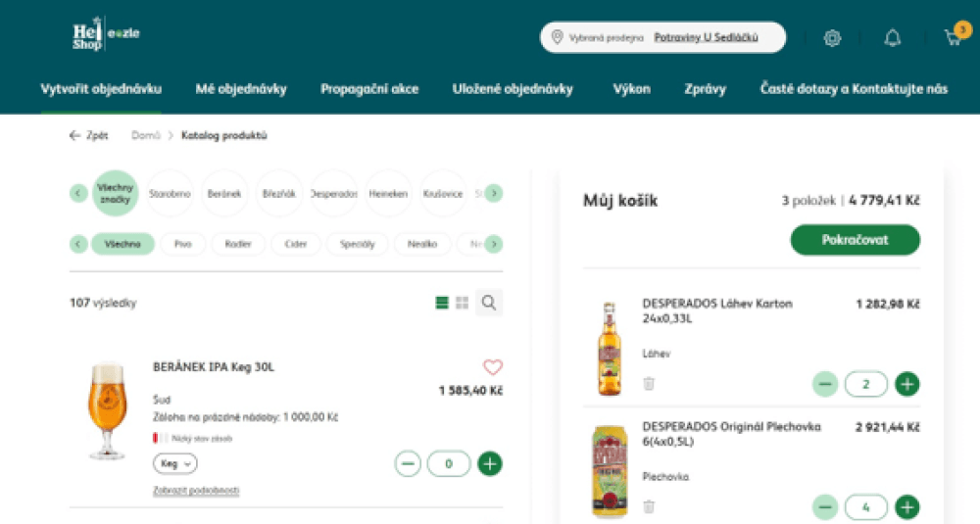Open the shopping cart icon in header
The width and height of the screenshot is (980, 524).
[x=954, y=37]
